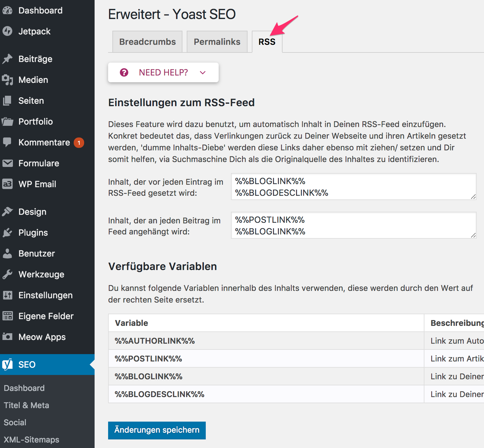The height and width of the screenshot is (448, 484).
Task: Select the RSS tab
Action: click(x=267, y=42)
